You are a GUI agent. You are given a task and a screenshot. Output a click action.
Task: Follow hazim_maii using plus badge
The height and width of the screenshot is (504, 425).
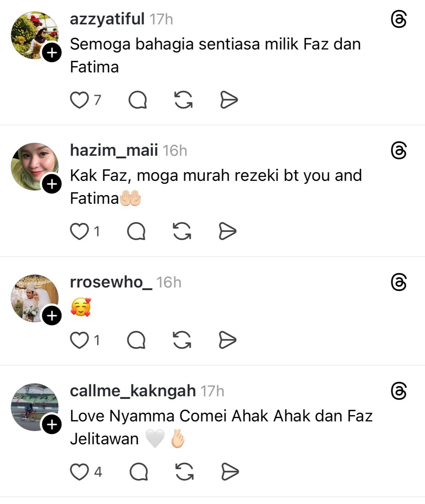coord(52,184)
